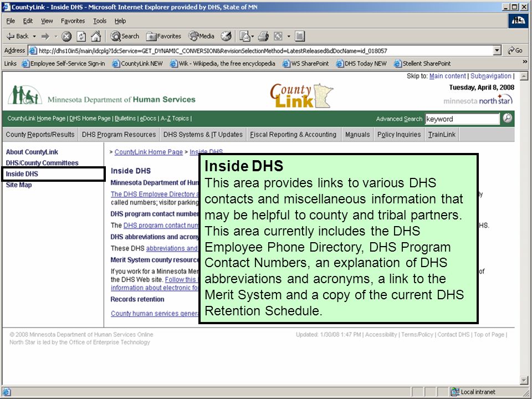Screen dimensions: 532x399
Task: Click the Go button beside the address bar
Action: pos(515,50)
